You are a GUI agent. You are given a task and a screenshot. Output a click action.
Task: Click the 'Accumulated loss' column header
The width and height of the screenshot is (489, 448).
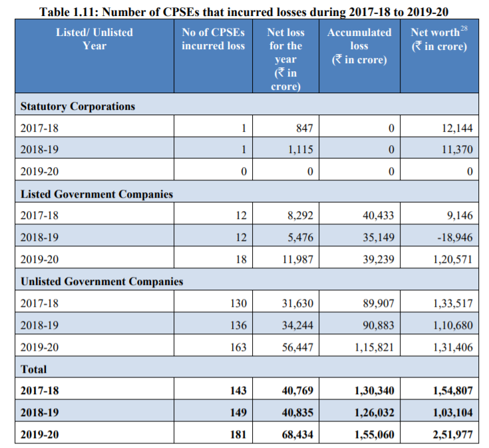pos(359,45)
